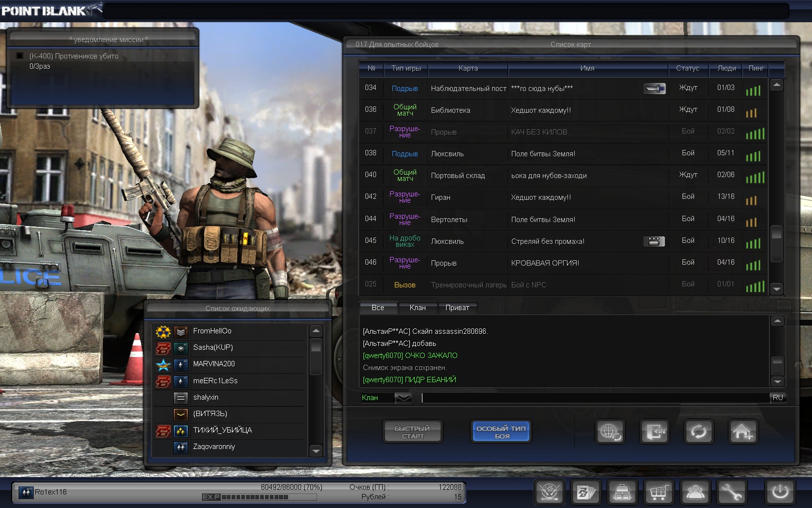Screen dimensions: 812x508
Task: Click the enter room door icon
Action: tap(654, 431)
